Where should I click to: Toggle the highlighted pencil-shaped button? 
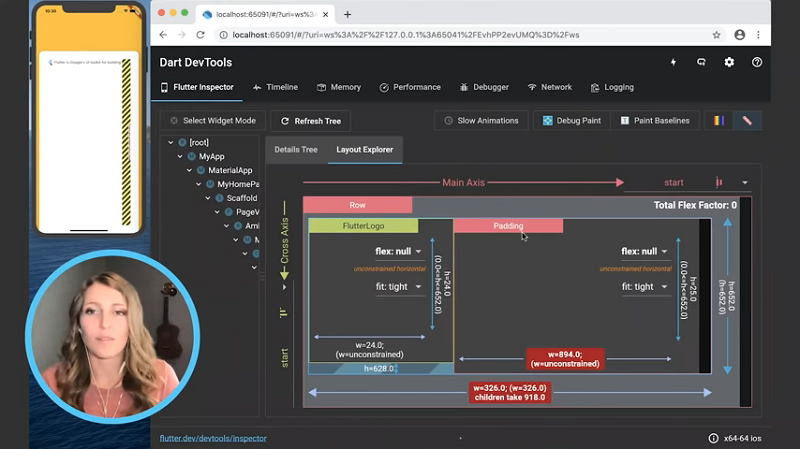coord(747,120)
